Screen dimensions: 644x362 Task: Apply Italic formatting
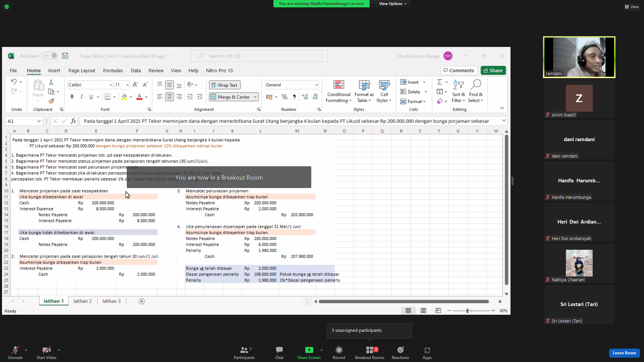(x=82, y=97)
